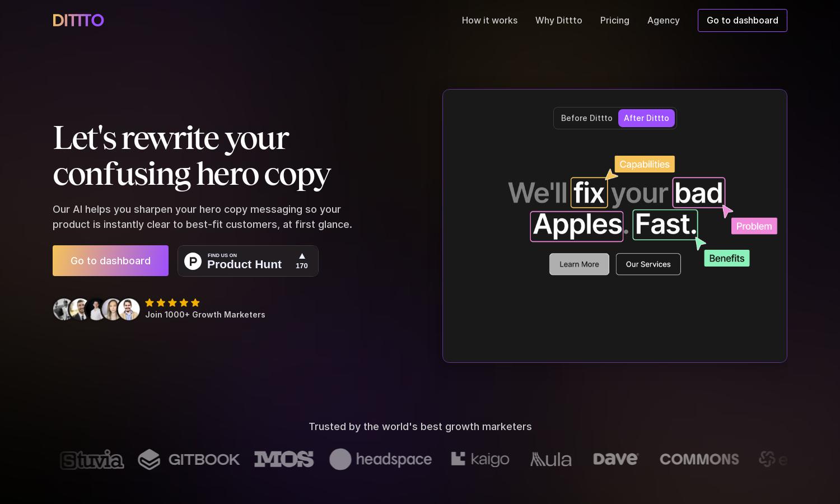Viewport: 840px width, 504px height.
Task: Open the How it works menu item
Action: pos(489,20)
